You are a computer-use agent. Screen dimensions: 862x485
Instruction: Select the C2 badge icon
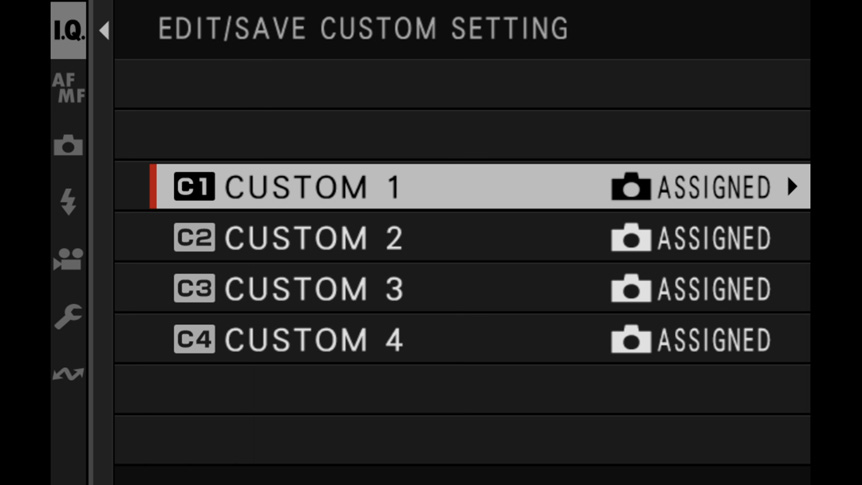194,238
